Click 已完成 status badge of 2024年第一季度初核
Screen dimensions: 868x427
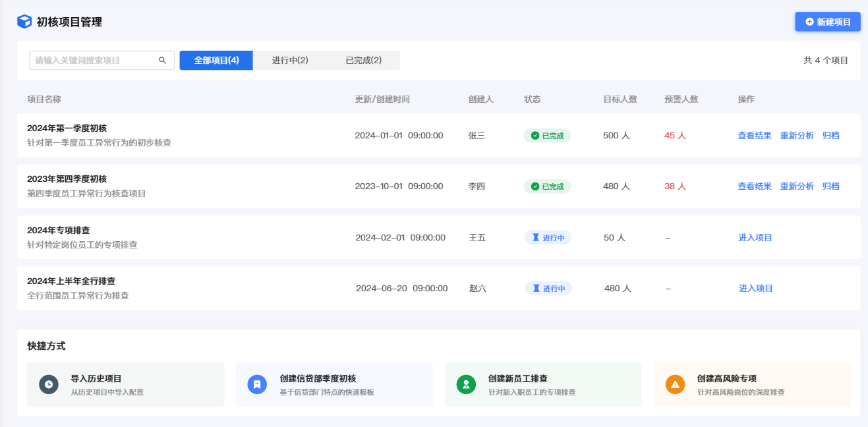pos(547,136)
